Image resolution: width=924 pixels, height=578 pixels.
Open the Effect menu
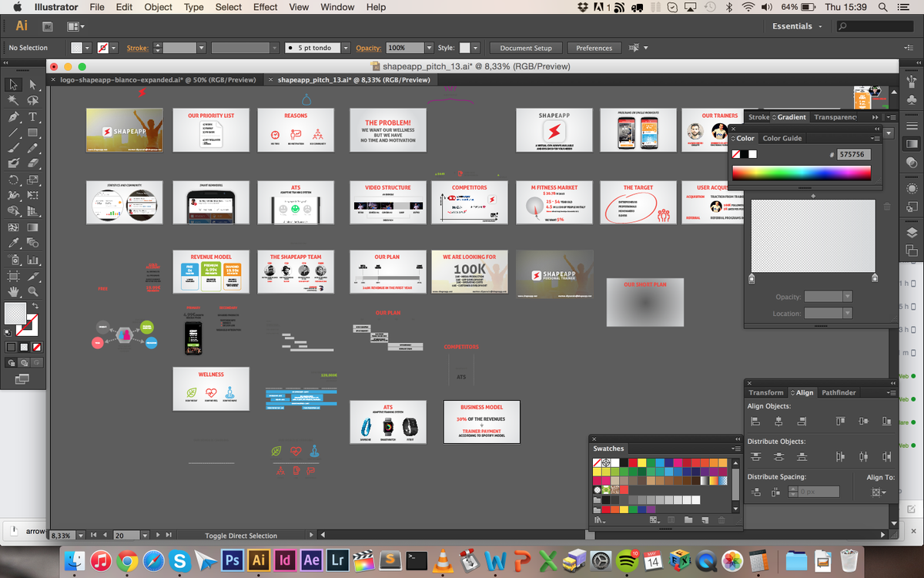(265, 7)
